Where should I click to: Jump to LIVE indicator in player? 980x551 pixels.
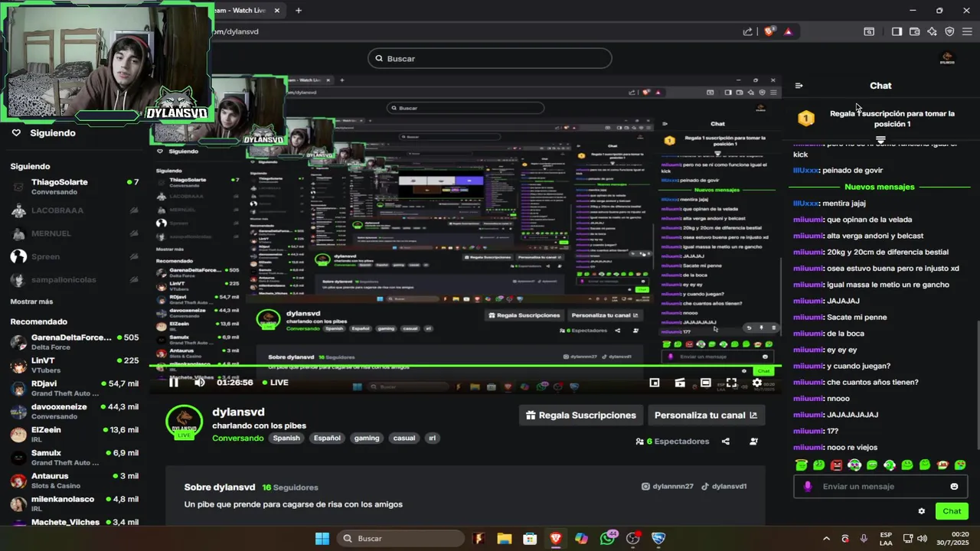276,383
